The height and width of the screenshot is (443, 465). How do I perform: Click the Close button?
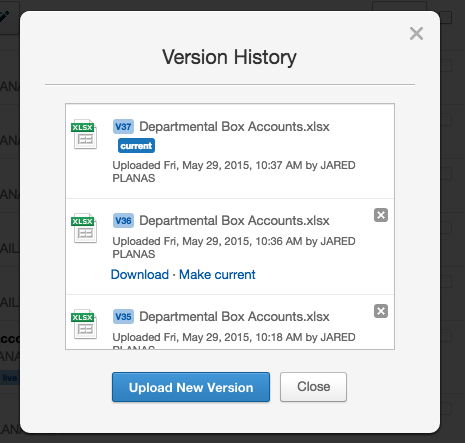pos(313,387)
